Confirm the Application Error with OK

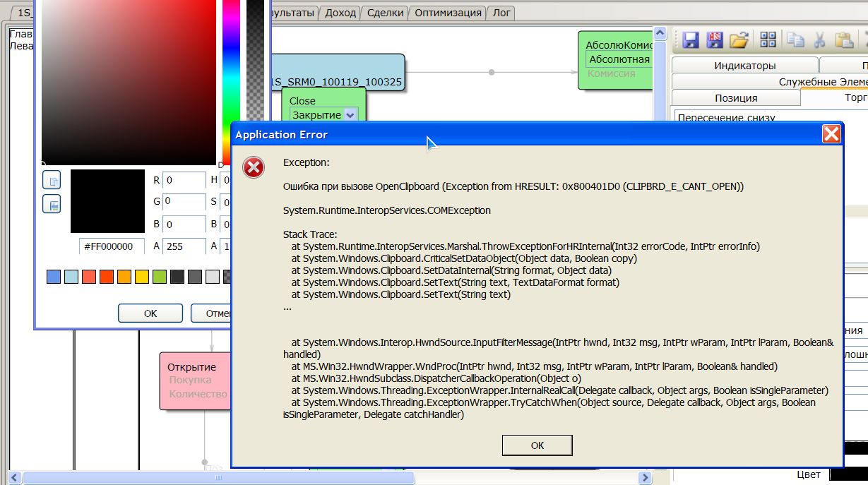pyautogui.click(x=537, y=445)
